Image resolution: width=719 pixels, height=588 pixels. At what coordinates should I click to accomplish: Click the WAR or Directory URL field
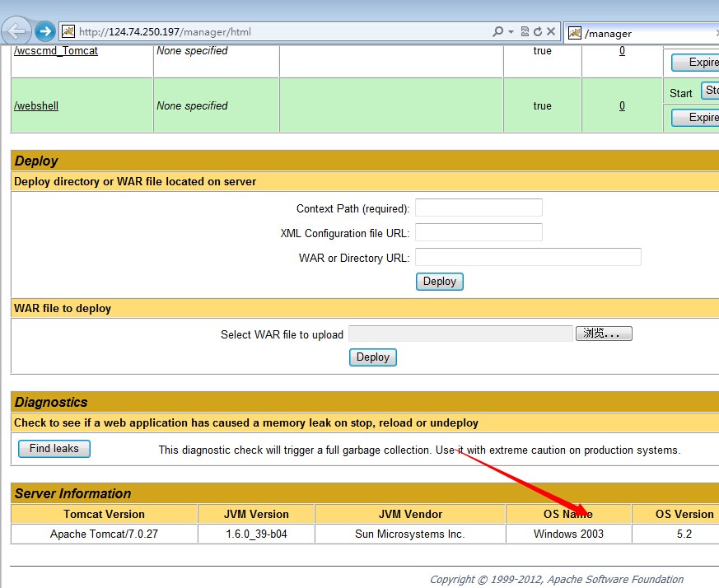(x=528, y=257)
